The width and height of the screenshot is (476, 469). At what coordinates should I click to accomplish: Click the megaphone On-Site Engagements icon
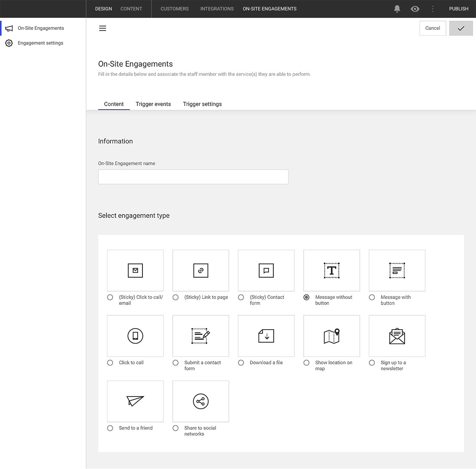9,28
